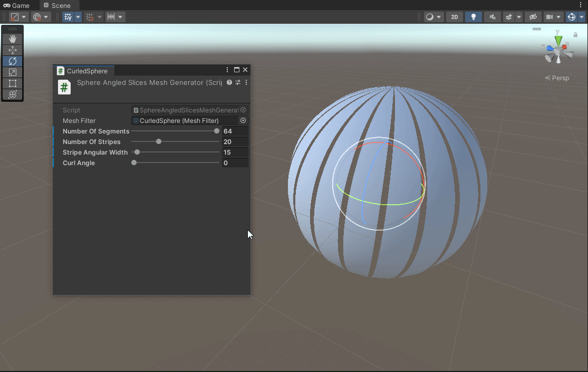Viewport: 588px width, 372px height.
Task: Open the component presets icon
Action: pos(238,82)
